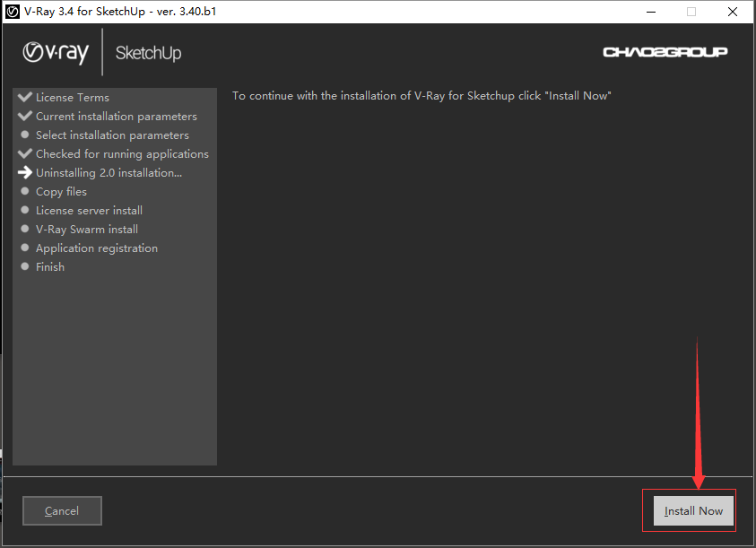Click arrow icon beside Uninstalling 2.0 installation
This screenshot has width=756, height=548.
coord(24,173)
